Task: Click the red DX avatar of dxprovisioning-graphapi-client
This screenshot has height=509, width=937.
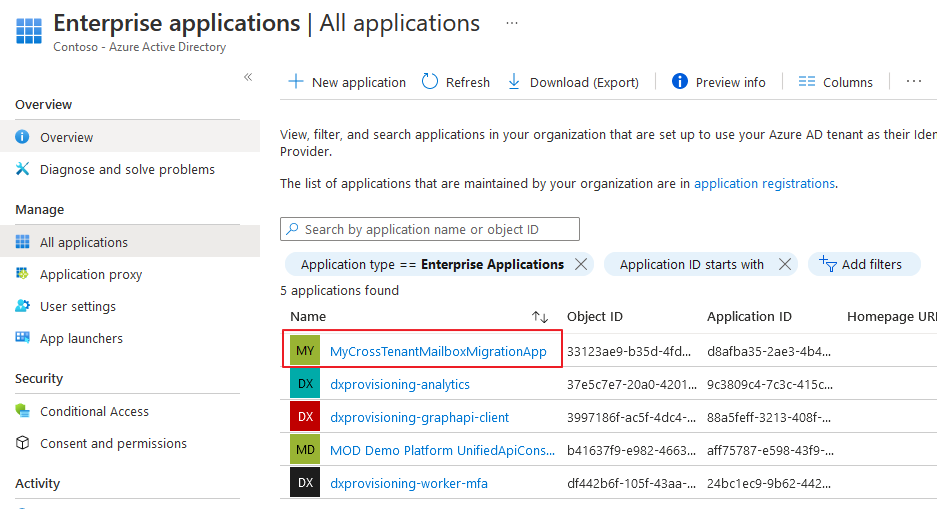Action: (x=305, y=416)
